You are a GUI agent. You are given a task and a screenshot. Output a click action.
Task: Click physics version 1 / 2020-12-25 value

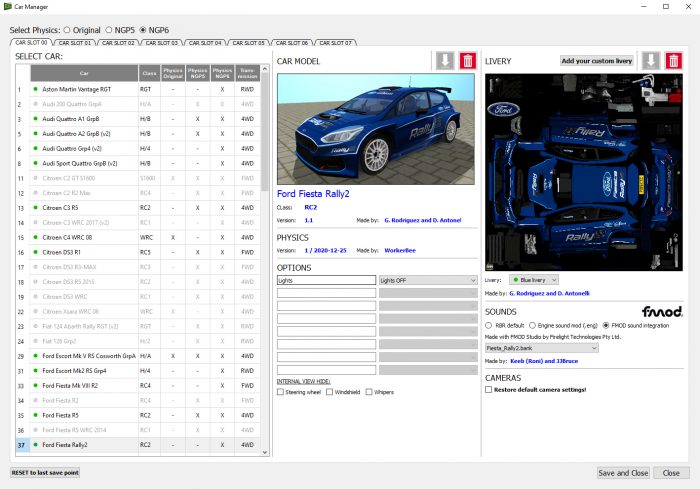point(325,251)
